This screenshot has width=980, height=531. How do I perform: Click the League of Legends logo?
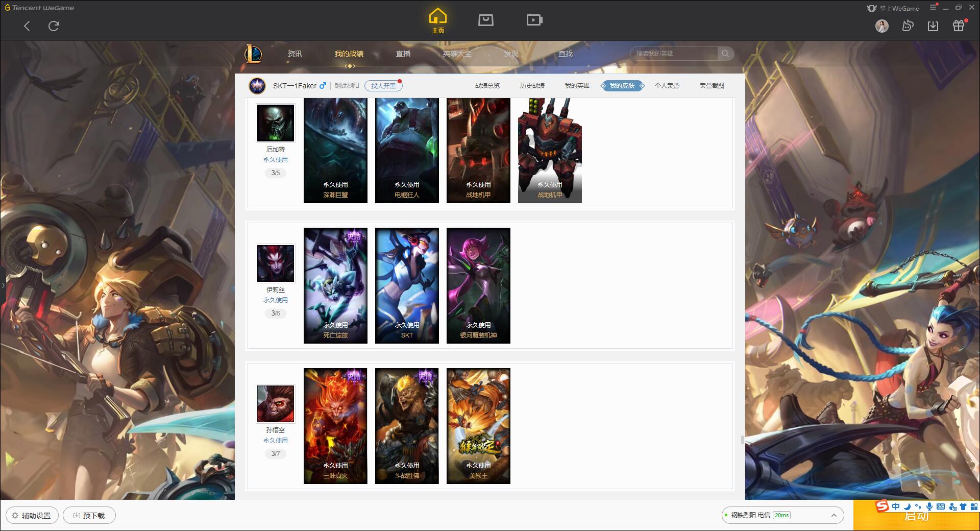(254, 54)
